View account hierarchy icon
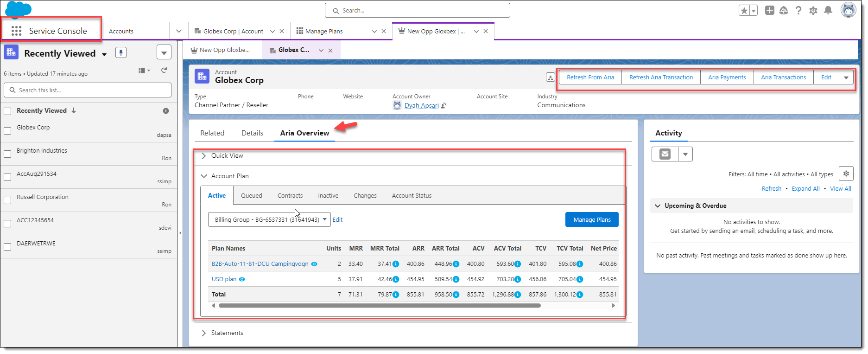Screen dimensions: 868x354 click(x=551, y=77)
